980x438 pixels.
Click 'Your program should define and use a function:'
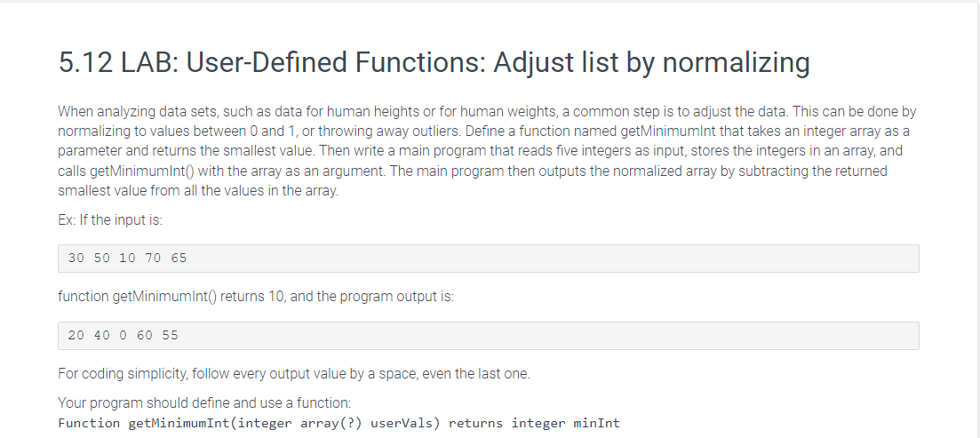(204, 402)
